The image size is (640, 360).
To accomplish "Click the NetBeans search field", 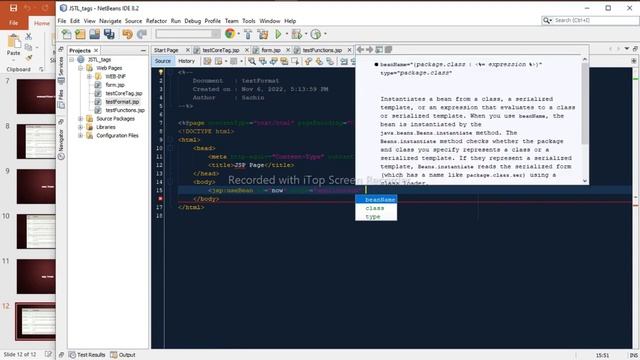I will pos(590,20).
